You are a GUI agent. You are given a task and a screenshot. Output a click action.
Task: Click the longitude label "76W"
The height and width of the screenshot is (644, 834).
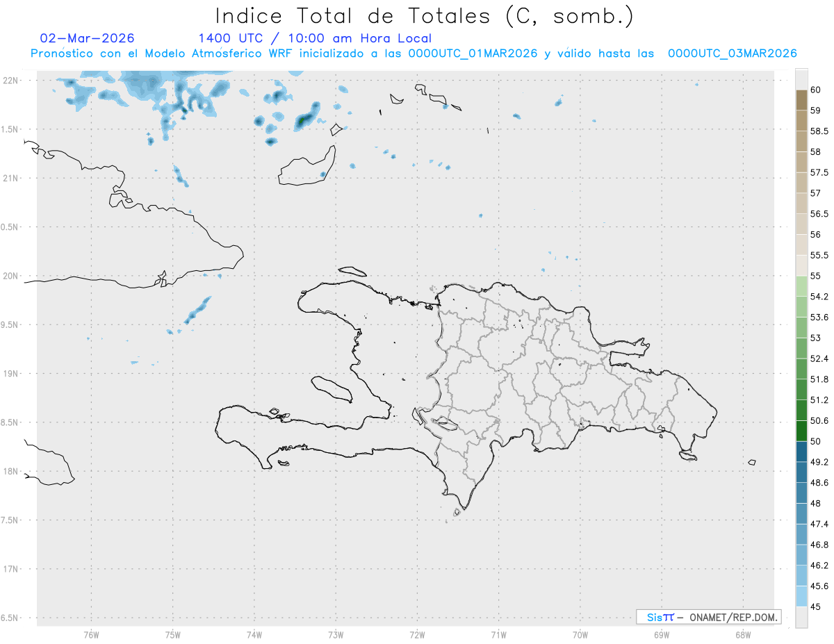(x=91, y=634)
